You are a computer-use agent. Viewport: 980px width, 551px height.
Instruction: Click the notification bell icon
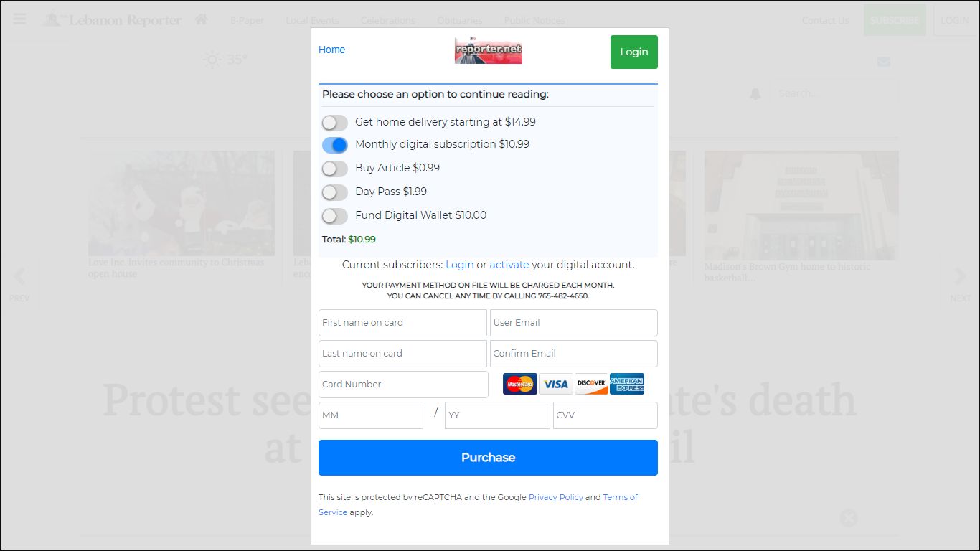pyautogui.click(x=755, y=94)
